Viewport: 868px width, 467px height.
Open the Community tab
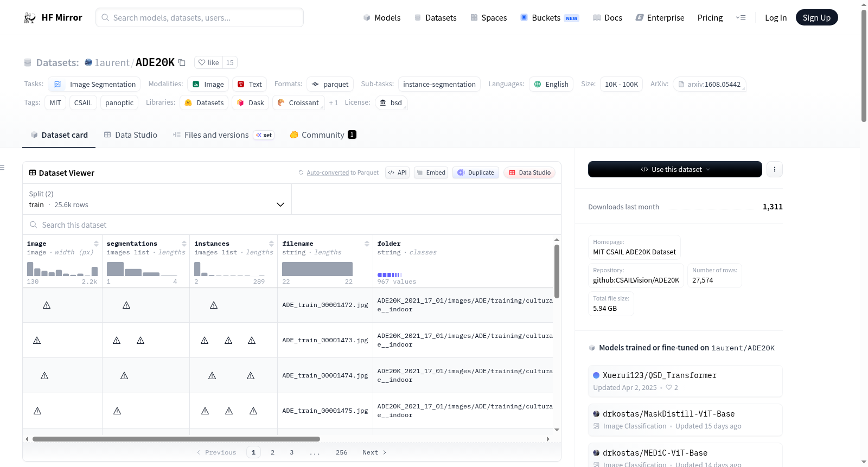pos(323,135)
